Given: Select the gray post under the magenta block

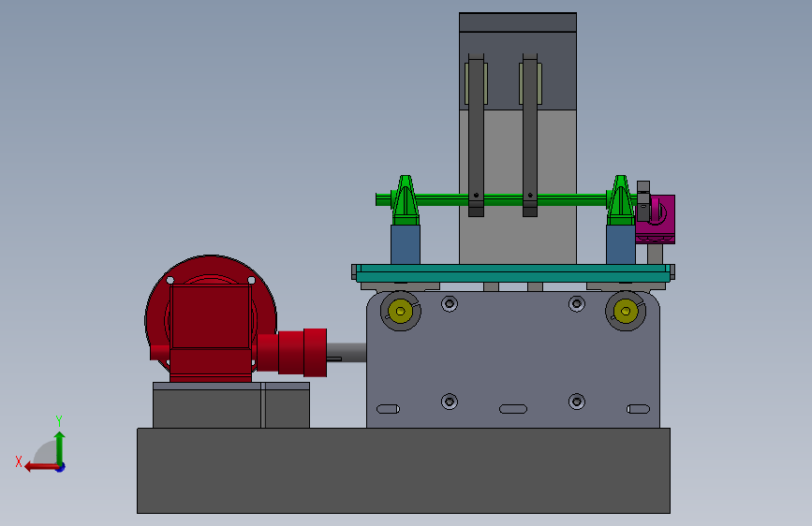Looking at the screenshot, I should [x=655, y=255].
